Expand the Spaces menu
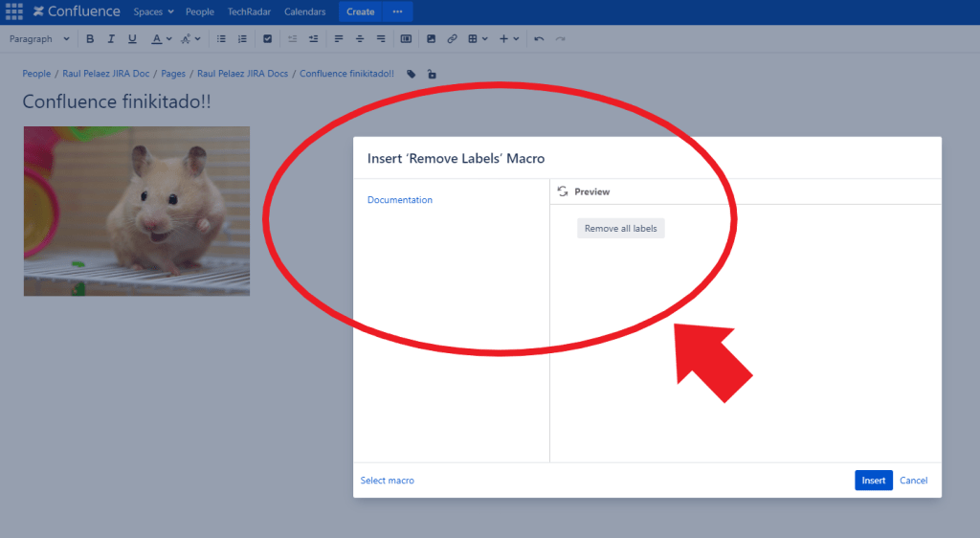The image size is (980, 538). coord(153,11)
